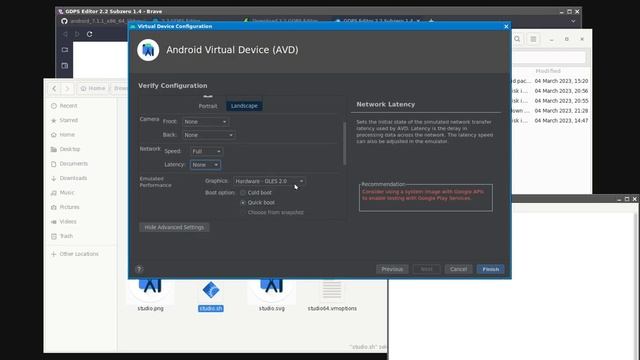
Task: Select the studio.png file icon
Action: [x=151, y=290]
